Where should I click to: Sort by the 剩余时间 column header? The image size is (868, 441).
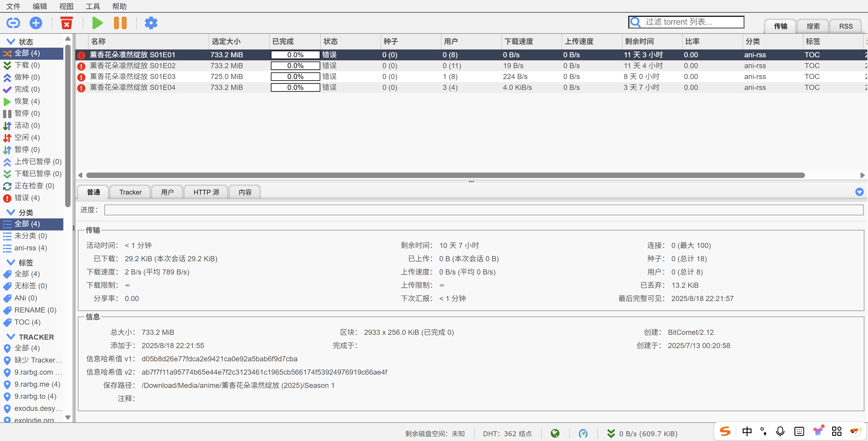(x=652, y=41)
